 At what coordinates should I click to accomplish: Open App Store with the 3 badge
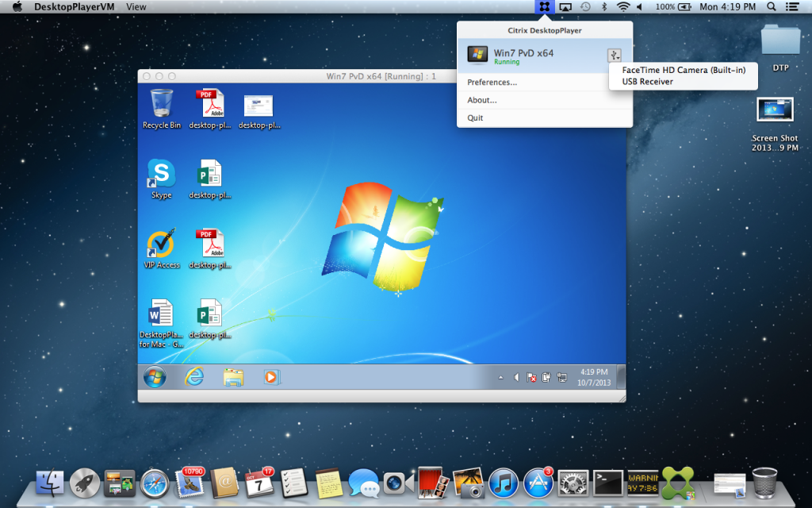click(538, 483)
